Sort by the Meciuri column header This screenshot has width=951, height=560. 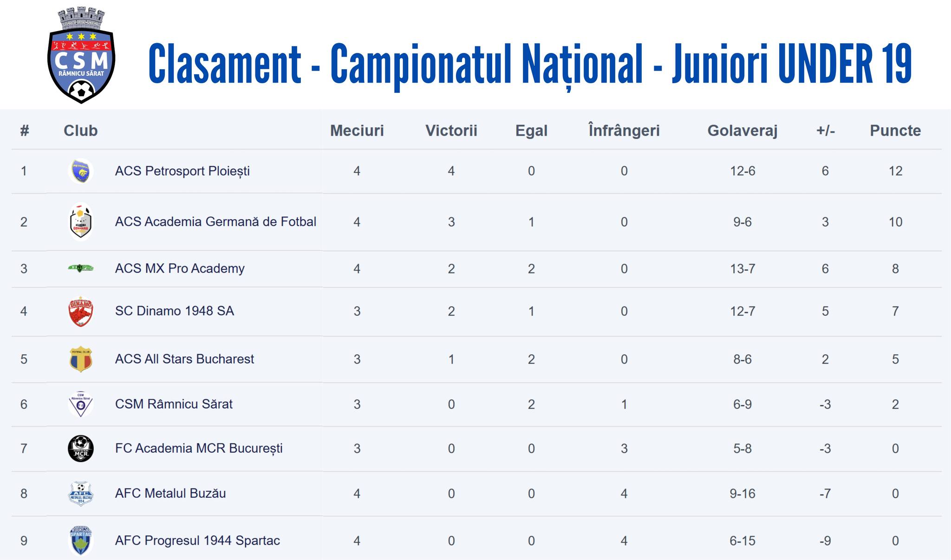pyautogui.click(x=357, y=130)
